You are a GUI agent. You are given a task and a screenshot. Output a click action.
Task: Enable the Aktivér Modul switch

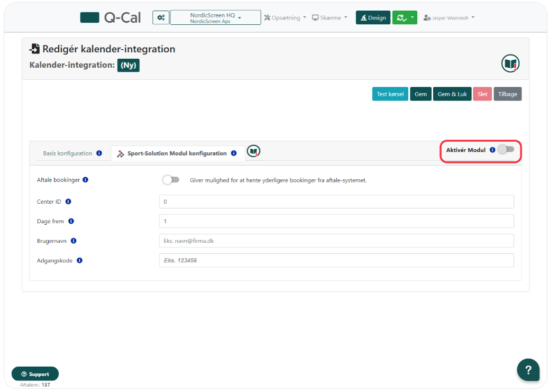tap(506, 149)
